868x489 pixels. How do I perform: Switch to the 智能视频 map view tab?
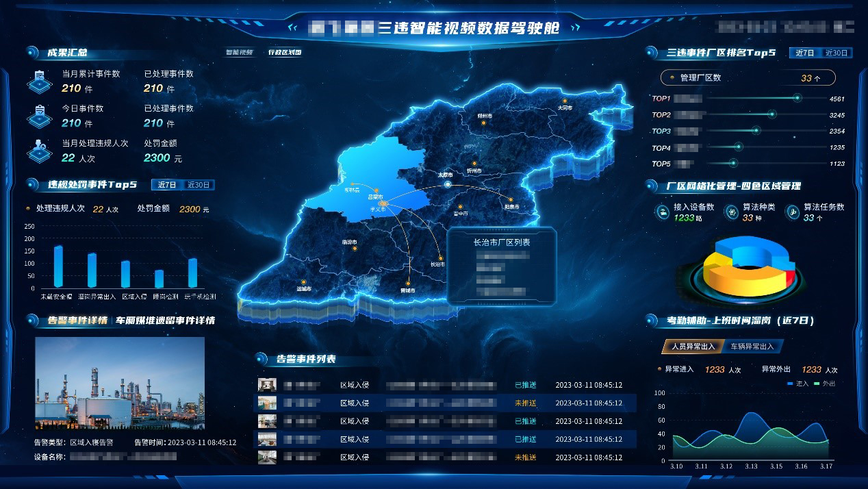pyautogui.click(x=240, y=52)
